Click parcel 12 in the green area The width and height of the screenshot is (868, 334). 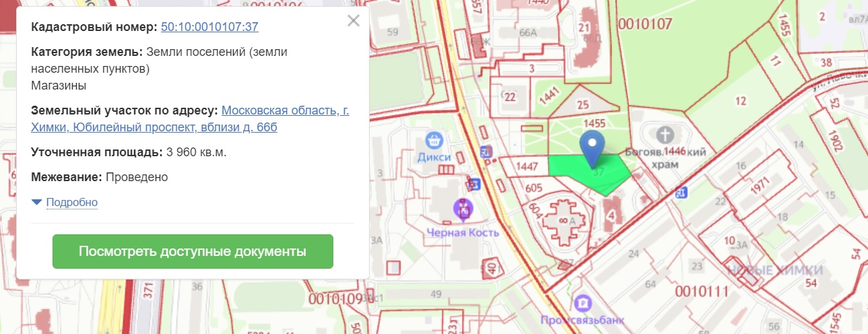pyautogui.click(x=741, y=101)
